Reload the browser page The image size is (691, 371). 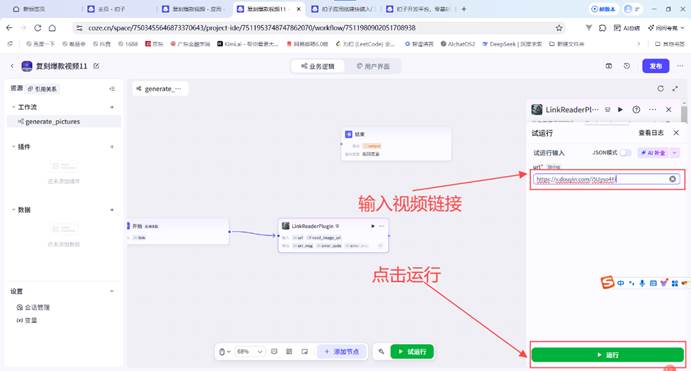coord(38,28)
